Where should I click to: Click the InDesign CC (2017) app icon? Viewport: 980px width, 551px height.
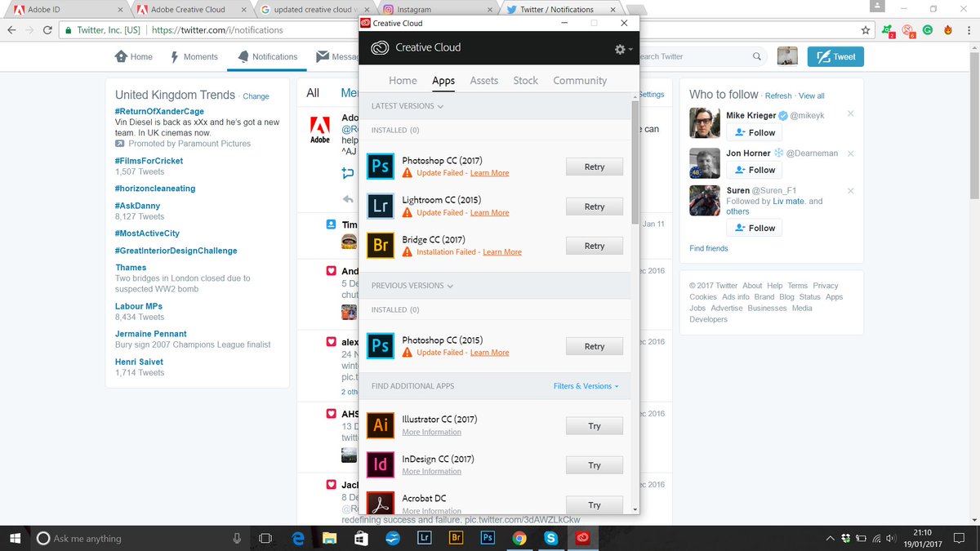381,465
